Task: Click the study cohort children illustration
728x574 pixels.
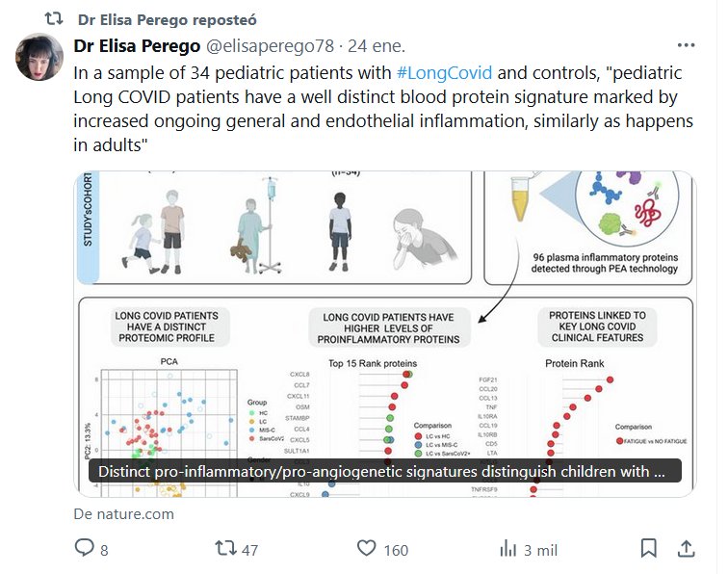Action: (x=159, y=226)
